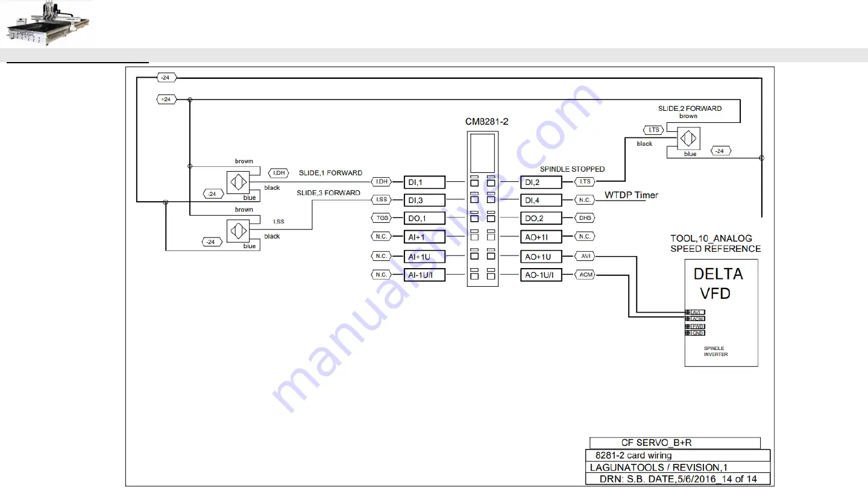Click the SPINDLE STOPPED label
The image size is (868, 488).
pos(572,169)
